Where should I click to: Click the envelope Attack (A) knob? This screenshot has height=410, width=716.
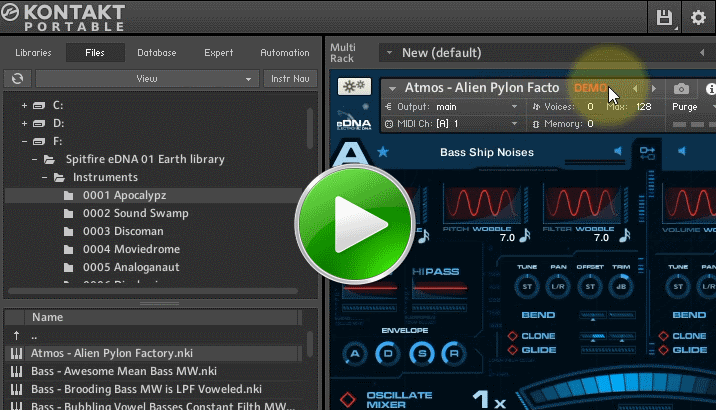tap(353, 353)
